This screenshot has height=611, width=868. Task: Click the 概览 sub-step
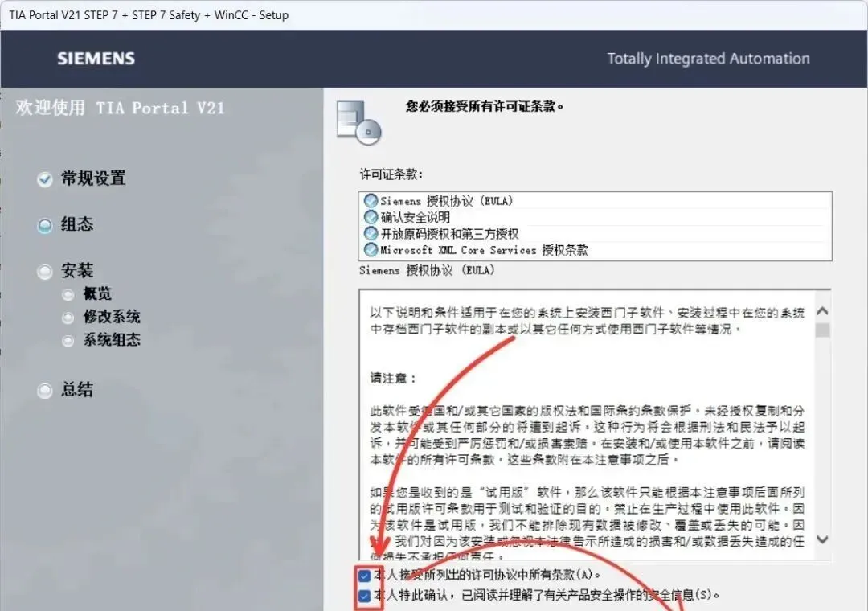(97, 293)
